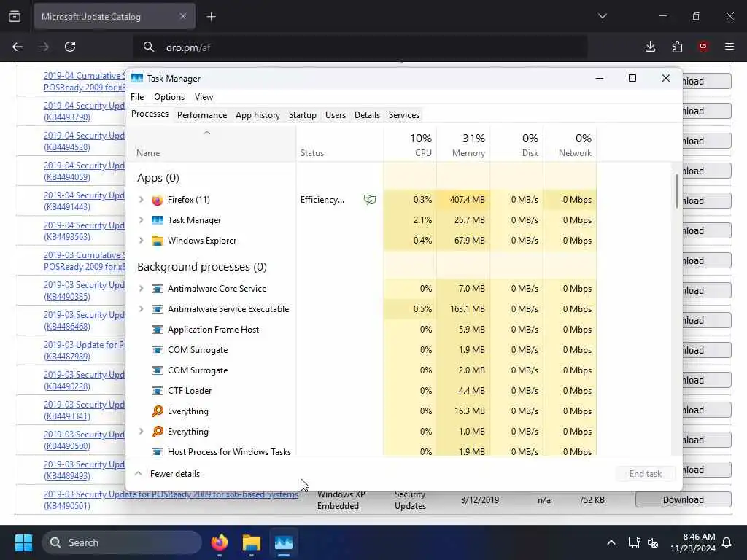Switch to the Services tab
This screenshot has width=747, height=560.
[x=404, y=115]
